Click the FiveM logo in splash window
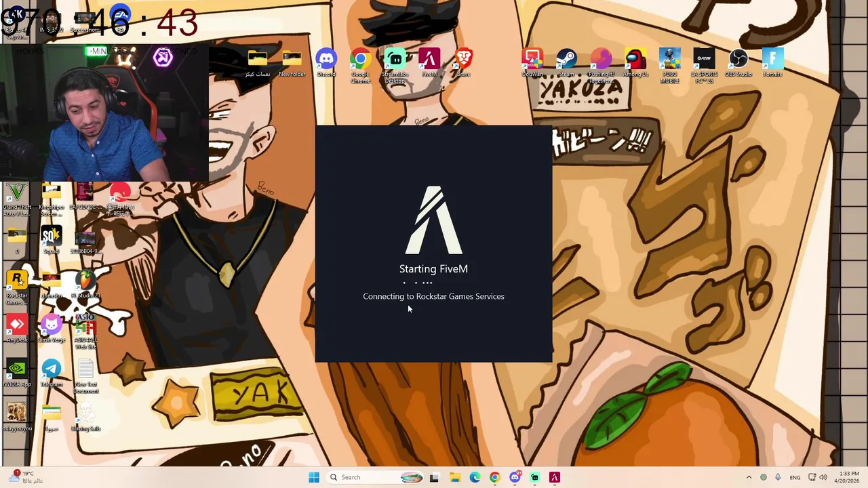868x488 pixels. (x=433, y=220)
